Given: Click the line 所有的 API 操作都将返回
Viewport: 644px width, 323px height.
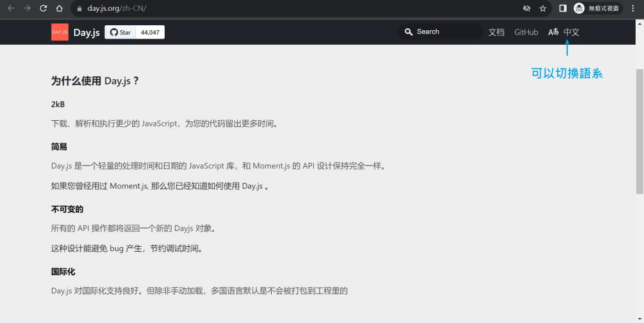Looking at the screenshot, I should pyautogui.click(x=134, y=229).
